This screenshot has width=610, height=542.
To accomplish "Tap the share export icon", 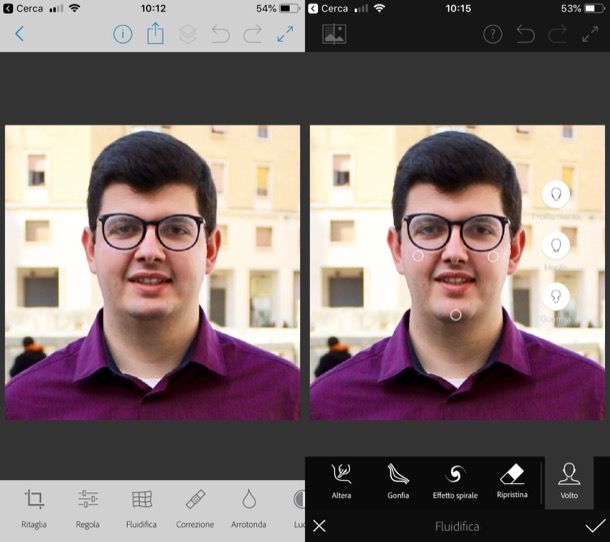I will [x=155, y=34].
